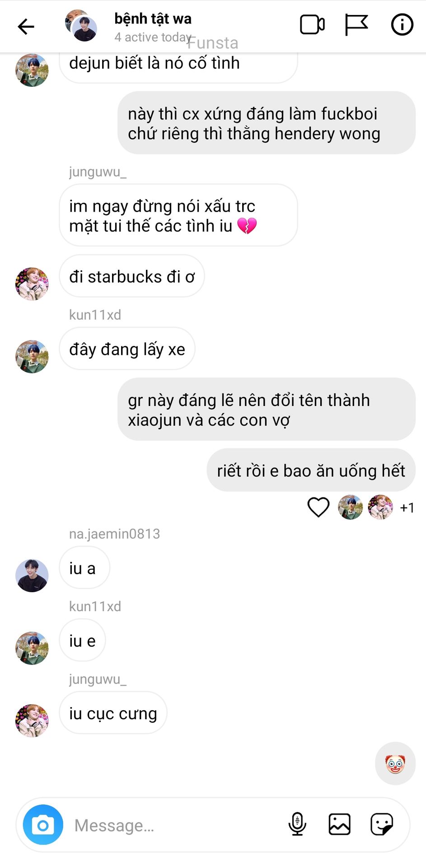Select the message with broken heart emoji

point(178,215)
